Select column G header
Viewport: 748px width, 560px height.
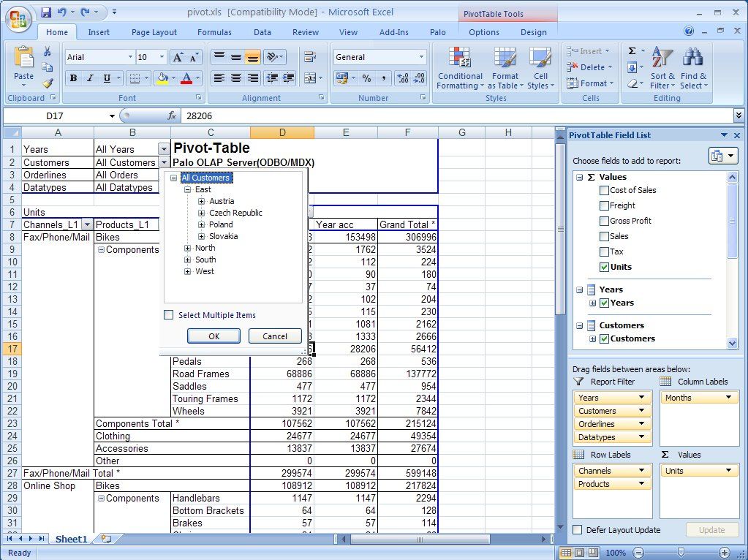461,132
